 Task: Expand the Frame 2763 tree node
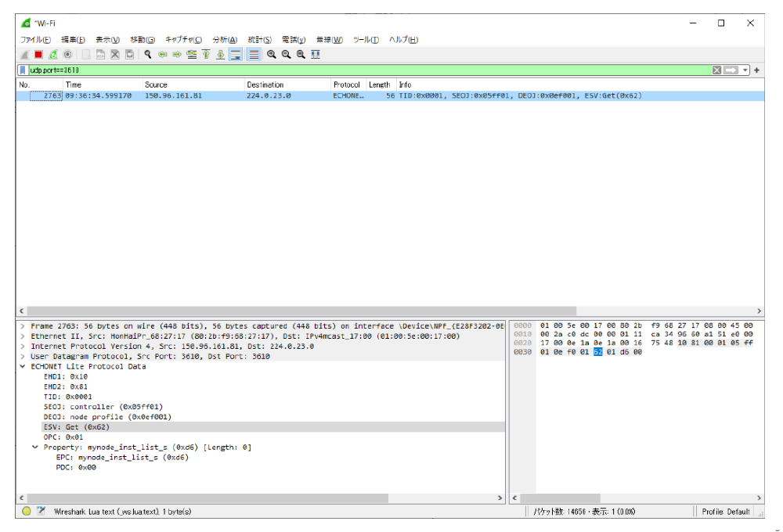click(x=23, y=326)
